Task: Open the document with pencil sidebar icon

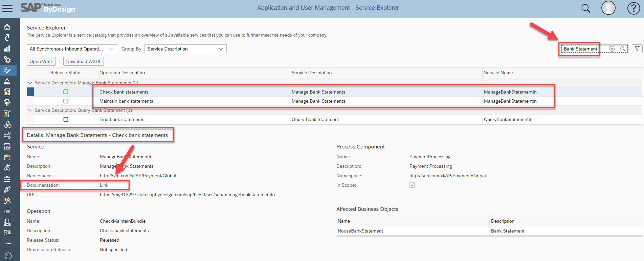Action: pyautogui.click(x=7, y=103)
